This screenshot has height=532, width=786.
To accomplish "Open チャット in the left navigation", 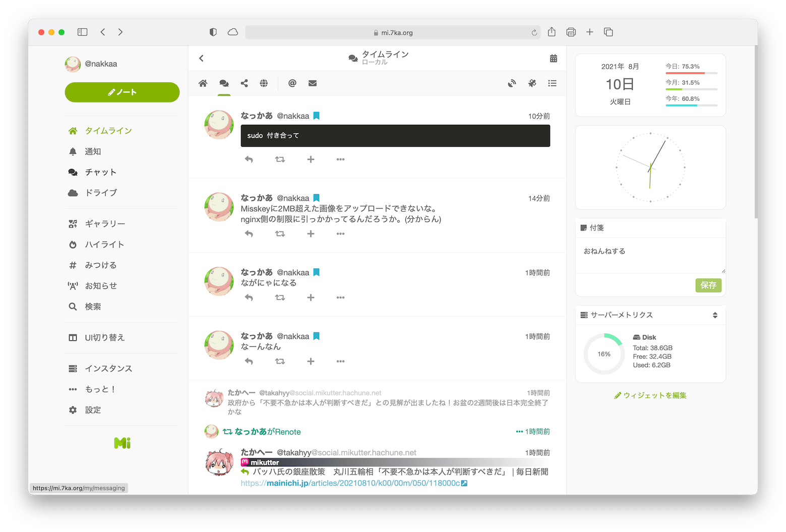I will click(100, 172).
